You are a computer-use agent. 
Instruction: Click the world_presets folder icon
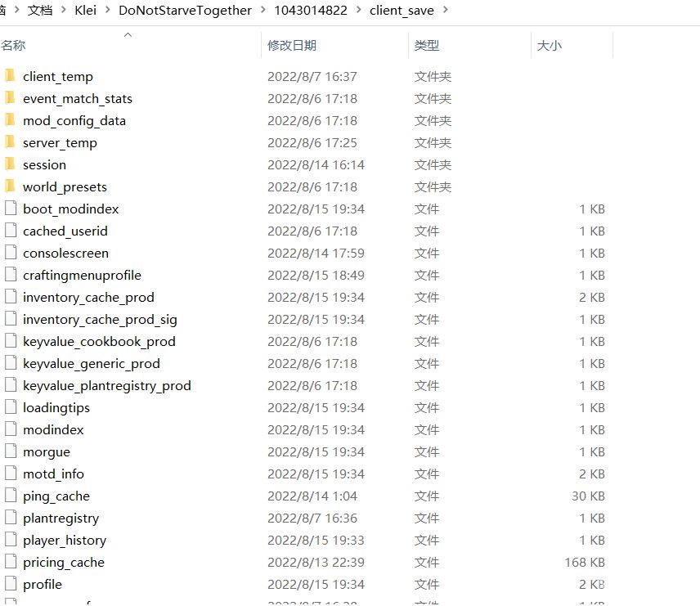click(11, 186)
